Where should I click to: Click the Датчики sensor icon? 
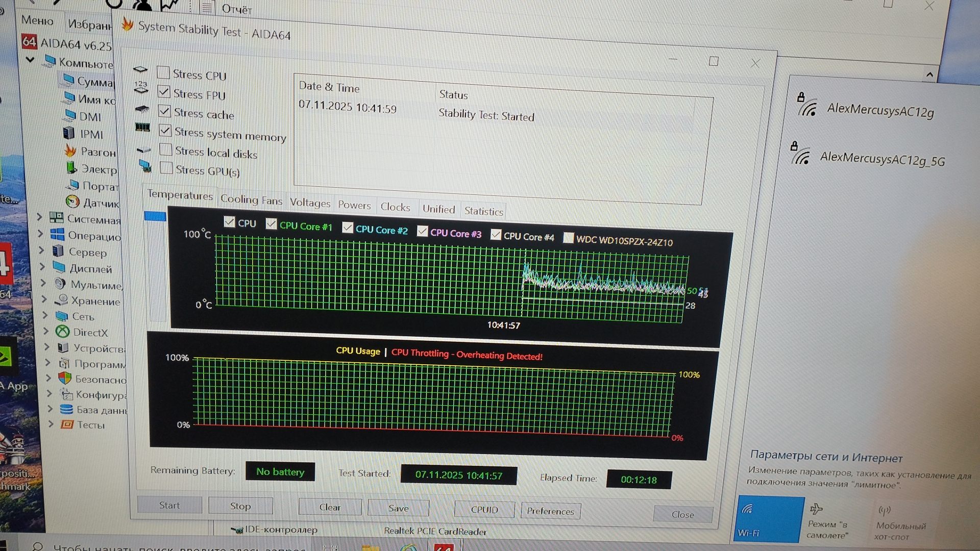[x=72, y=202]
